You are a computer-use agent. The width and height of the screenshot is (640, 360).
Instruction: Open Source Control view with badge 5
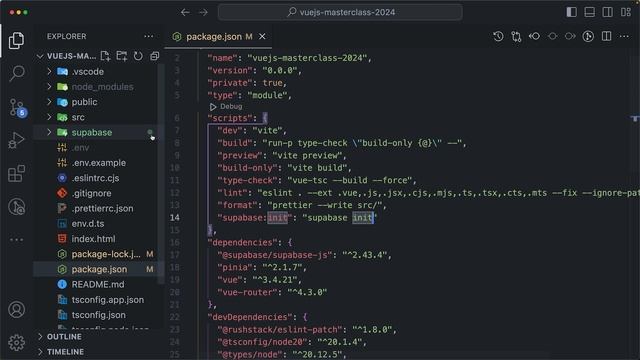coord(18,108)
